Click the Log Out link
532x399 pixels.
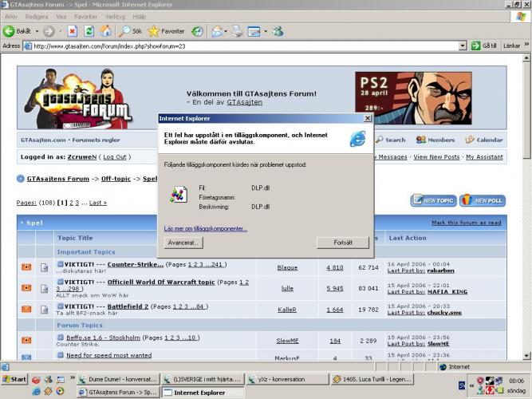coord(115,157)
